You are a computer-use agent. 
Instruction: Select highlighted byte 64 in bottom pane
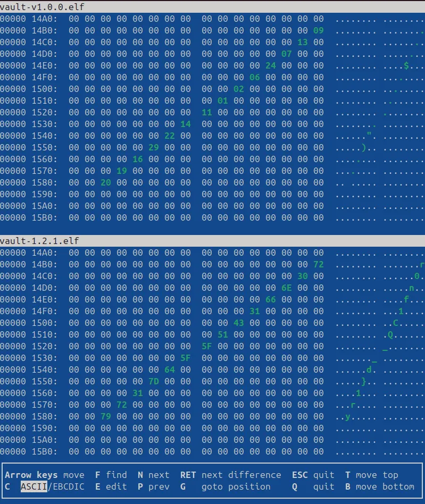tap(170, 369)
